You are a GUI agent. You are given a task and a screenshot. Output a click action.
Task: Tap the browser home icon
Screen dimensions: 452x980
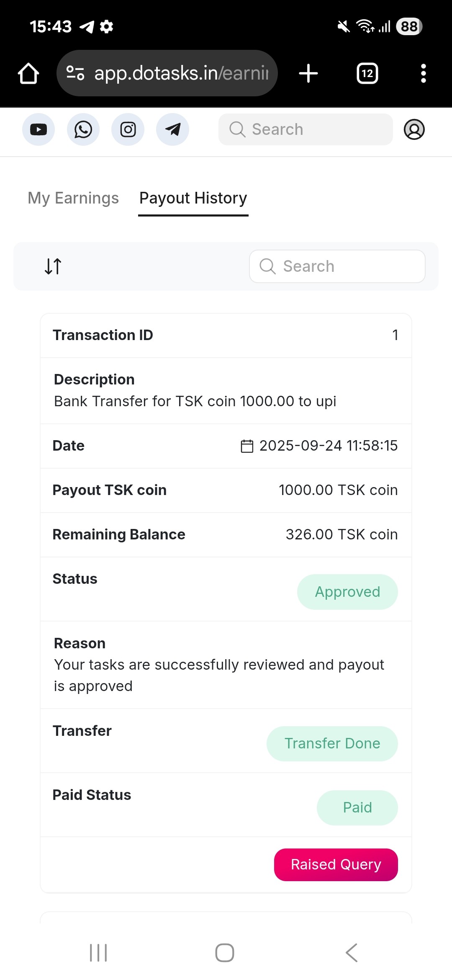tap(28, 74)
